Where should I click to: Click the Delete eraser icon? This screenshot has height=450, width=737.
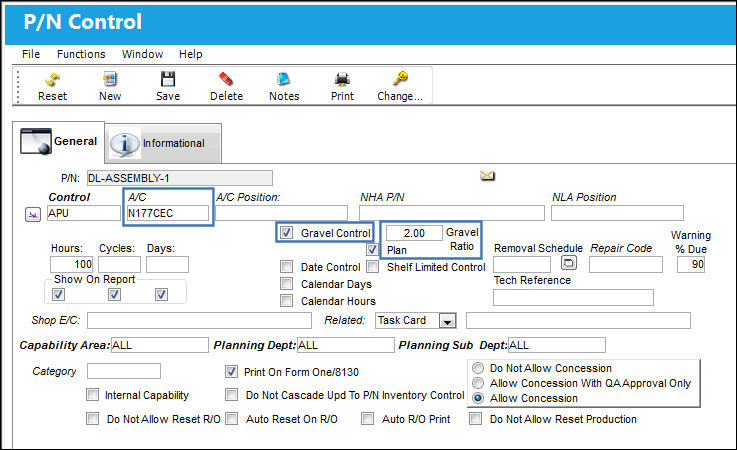click(226, 79)
